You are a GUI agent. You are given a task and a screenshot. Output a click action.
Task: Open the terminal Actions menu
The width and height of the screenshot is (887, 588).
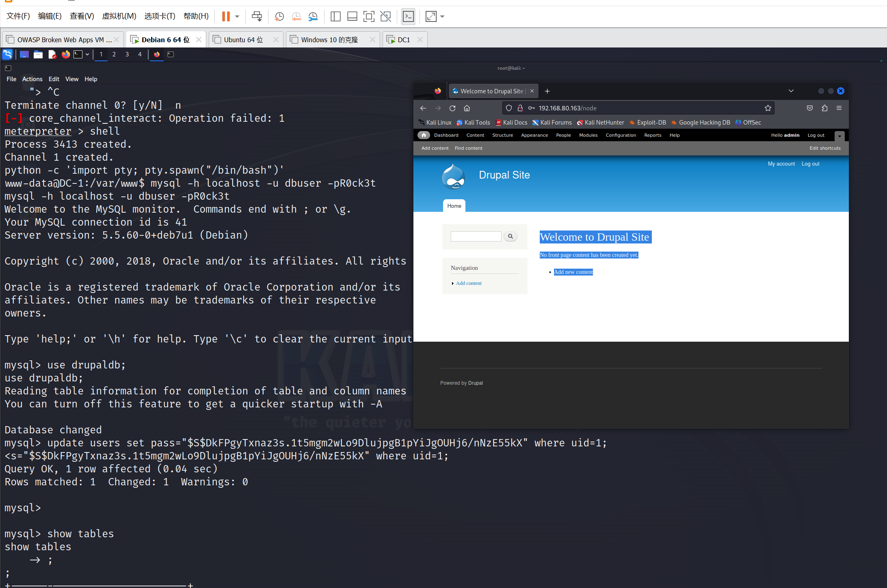click(x=32, y=79)
